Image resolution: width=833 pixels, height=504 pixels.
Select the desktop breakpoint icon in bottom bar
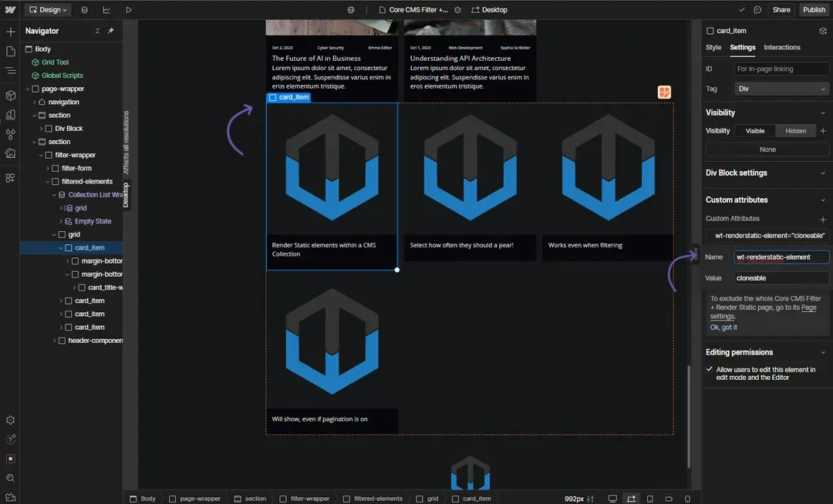pos(612,499)
